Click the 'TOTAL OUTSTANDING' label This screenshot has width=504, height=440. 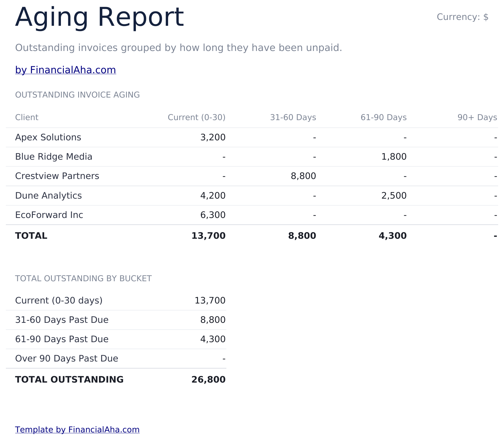coord(69,380)
